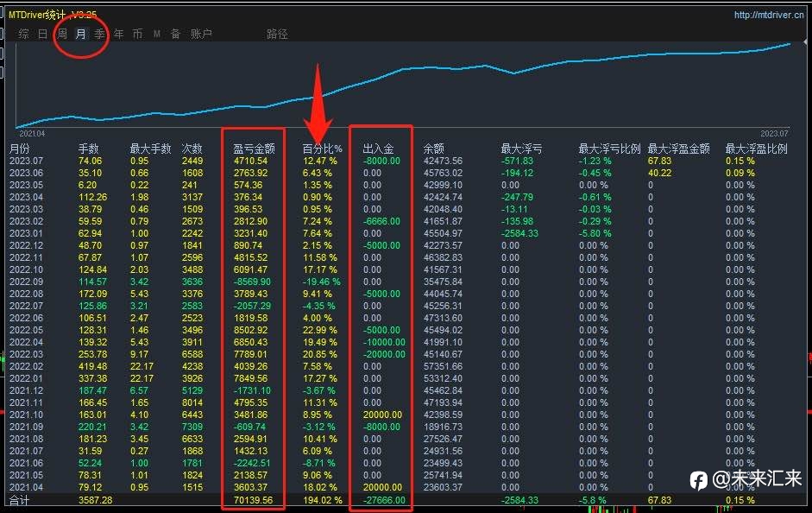The width and height of the screenshot is (812, 513).
Task: Click the 合计 totals row label
Action: pos(19,501)
